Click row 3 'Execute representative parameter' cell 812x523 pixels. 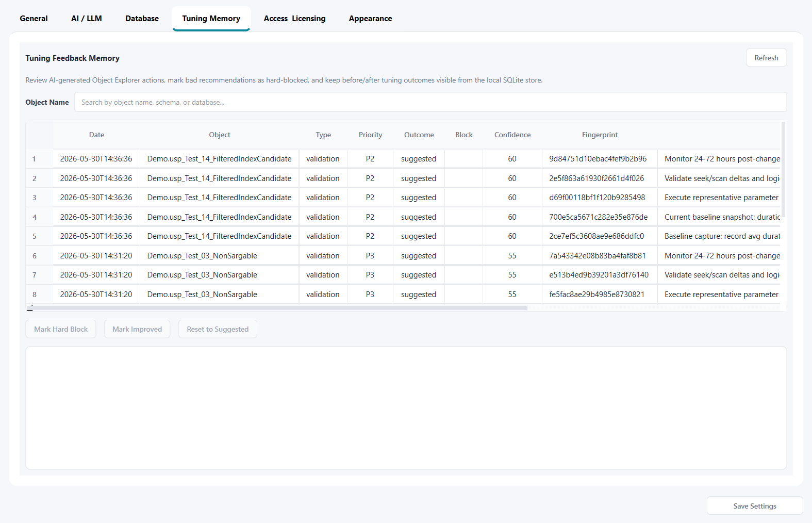pyautogui.click(x=719, y=198)
